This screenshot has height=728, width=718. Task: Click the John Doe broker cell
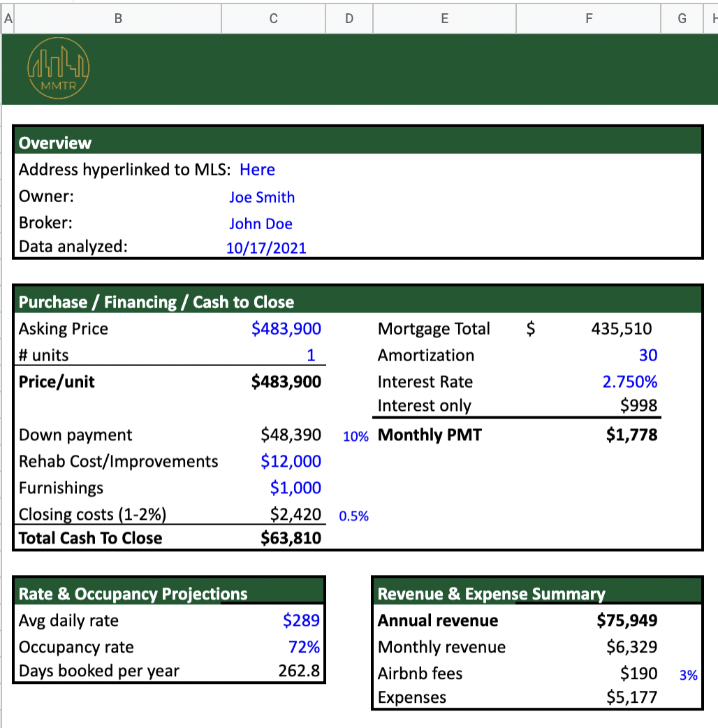[261, 224]
